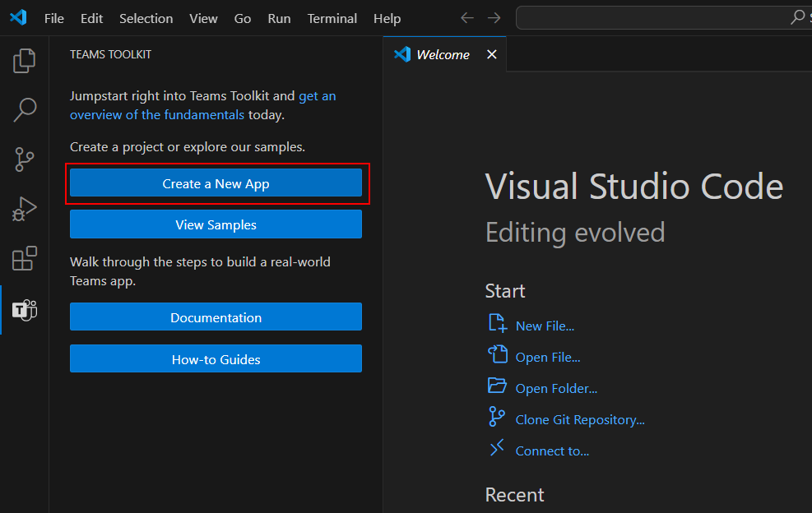This screenshot has height=513, width=812.
Task: Open the Explorer view in the activity bar
Action: click(x=24, y=60)
